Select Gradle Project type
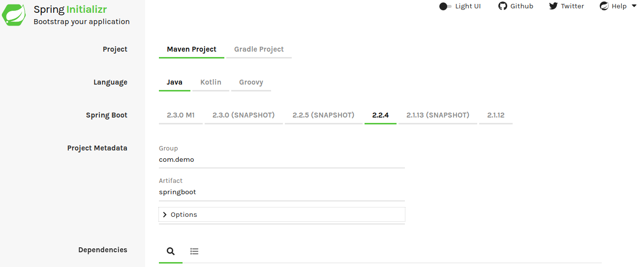This screenshot has width=644, height=267. point(259,49)
